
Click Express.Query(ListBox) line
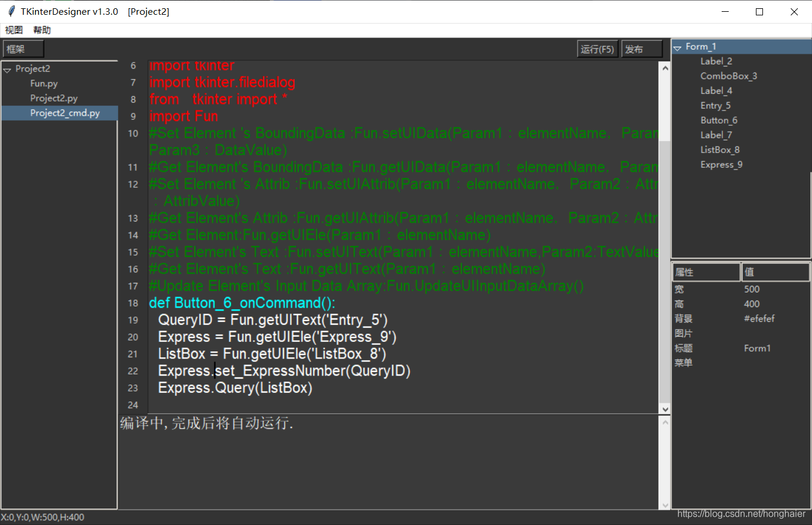[x=235, y=388]
